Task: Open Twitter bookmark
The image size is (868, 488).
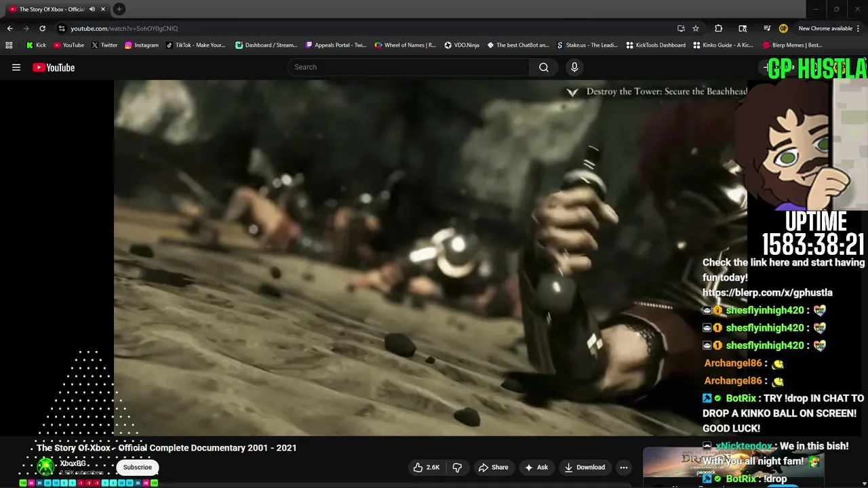Action: click(x=104, y=45)
